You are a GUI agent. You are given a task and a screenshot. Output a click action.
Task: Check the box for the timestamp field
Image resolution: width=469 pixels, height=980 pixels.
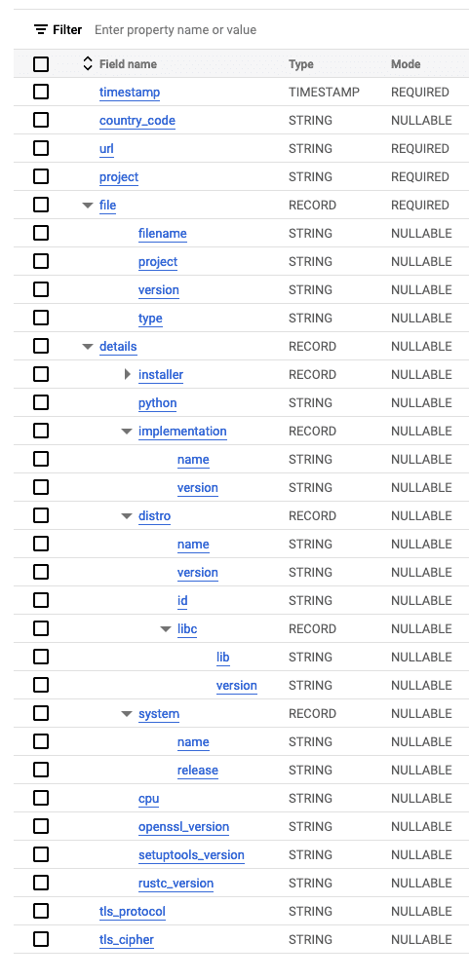point(41,92)
